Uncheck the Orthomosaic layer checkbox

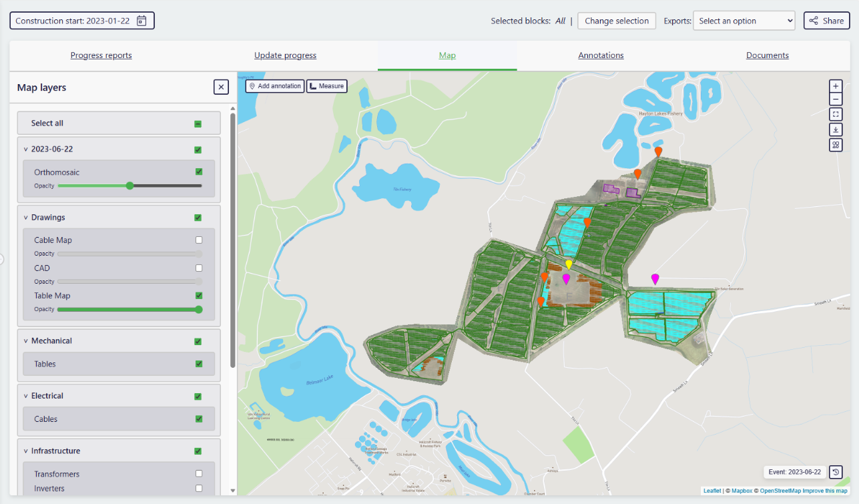click(199, 172)
